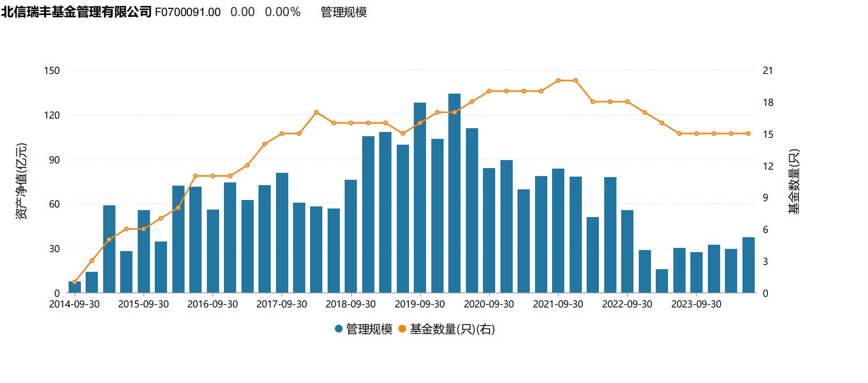Click the orange point at 2021-09-30
This screenshot has width=868, height=383.
[x=558, y=81]
